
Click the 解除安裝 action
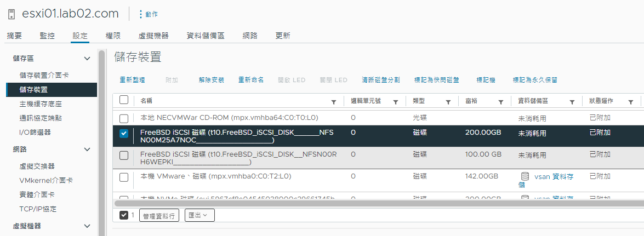212,80
